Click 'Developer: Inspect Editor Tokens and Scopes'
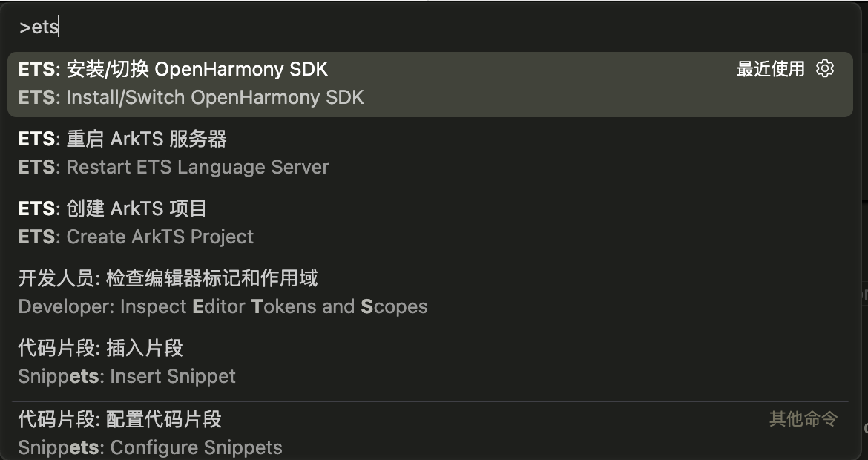The height and width of the screenshot is (460, 868). (223, 306)
